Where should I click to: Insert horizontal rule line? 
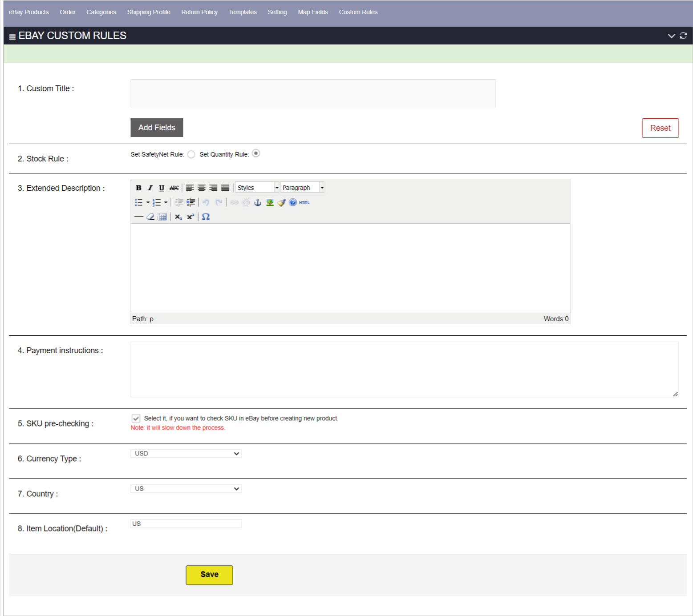tap(138, 217)
